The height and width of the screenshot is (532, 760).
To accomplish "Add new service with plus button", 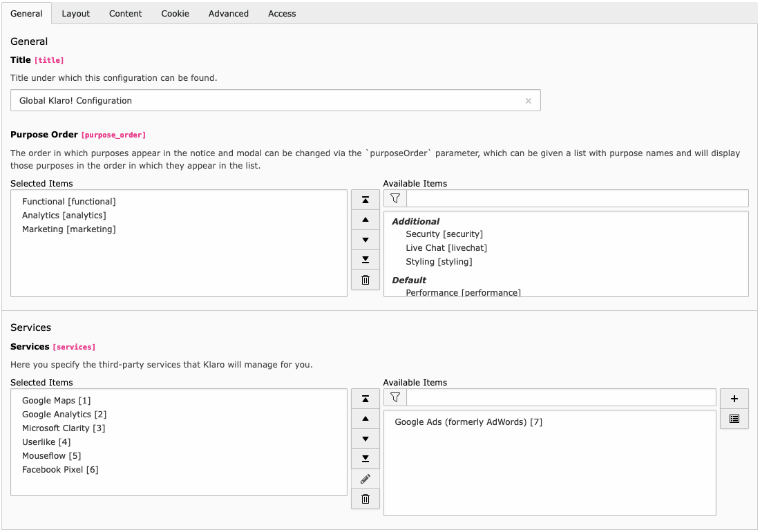I will click(x=734, y=398).
